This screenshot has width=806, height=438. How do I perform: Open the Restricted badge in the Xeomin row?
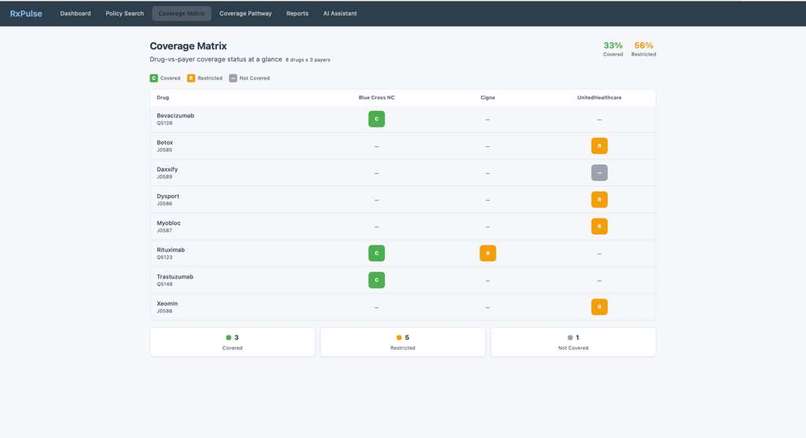click(599, 307)
